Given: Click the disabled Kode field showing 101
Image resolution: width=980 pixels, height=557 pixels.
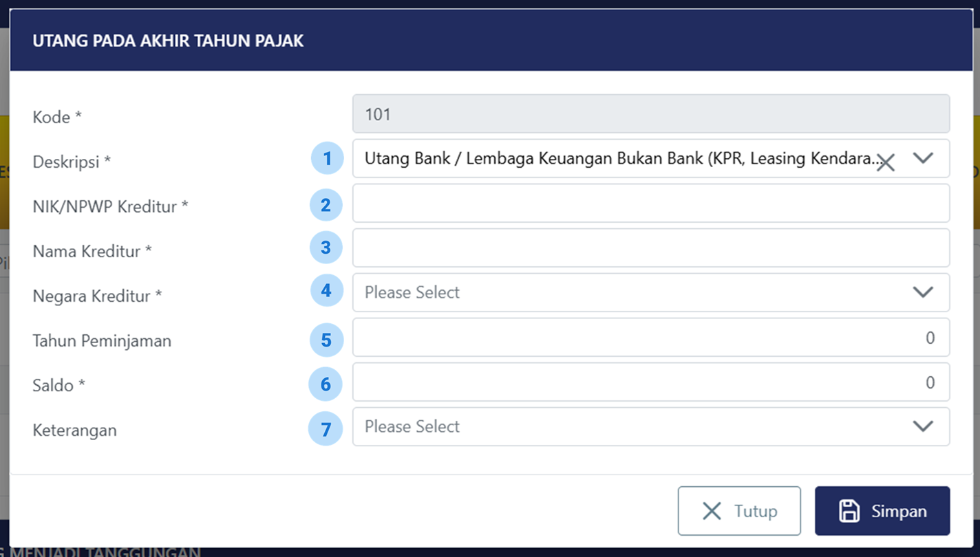Looking at the screenshot, I should [x=650, y=114].
